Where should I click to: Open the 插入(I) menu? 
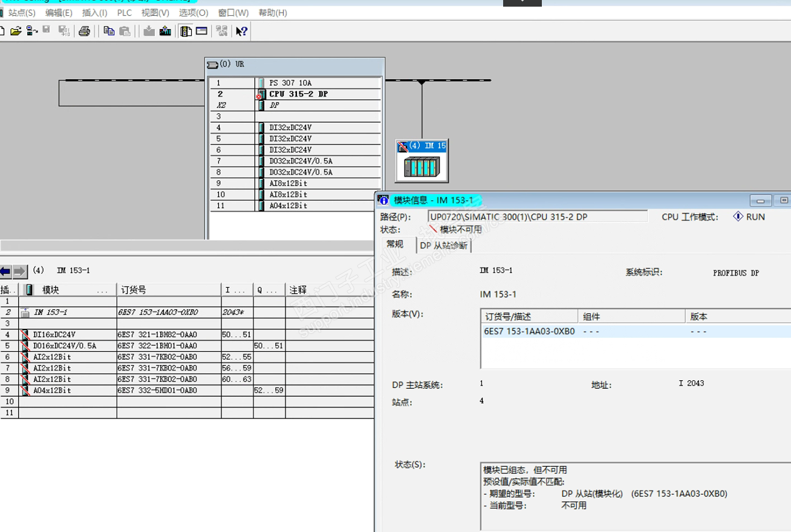[95, 13]
